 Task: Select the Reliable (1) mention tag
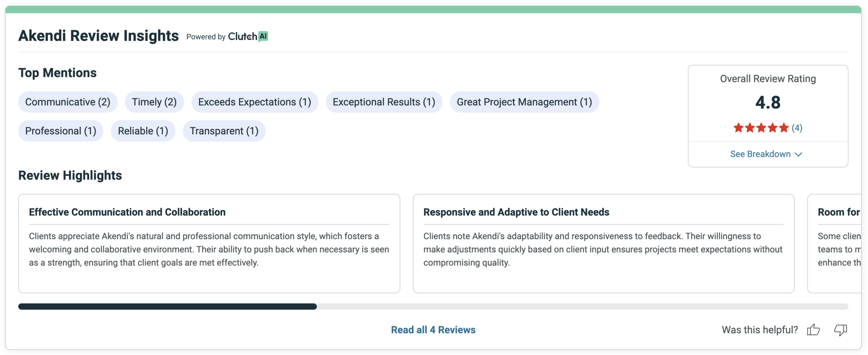point(143,131)
